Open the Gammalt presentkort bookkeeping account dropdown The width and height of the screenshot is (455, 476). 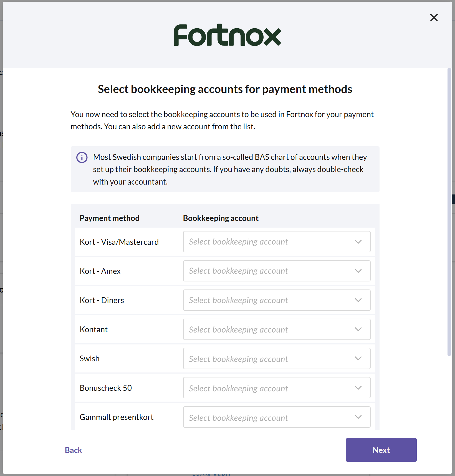277,417
